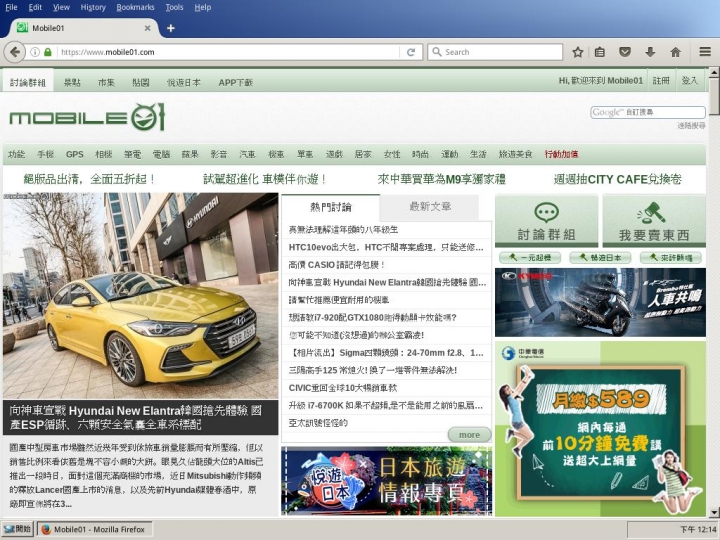The width and height of the screenshot is (720, 540).
Task: Open the 景點 navigation link
Action: click(72, 82)
